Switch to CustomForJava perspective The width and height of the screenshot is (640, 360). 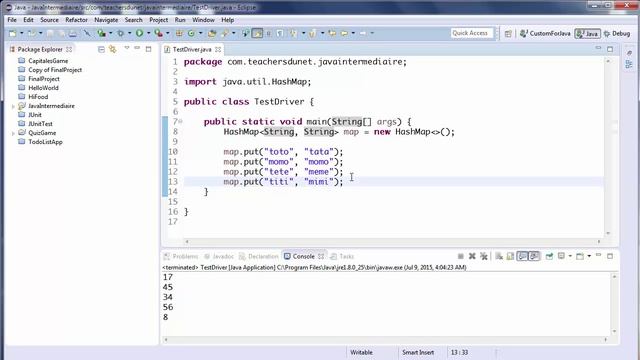pyautogui.click(x=545, y=33)
